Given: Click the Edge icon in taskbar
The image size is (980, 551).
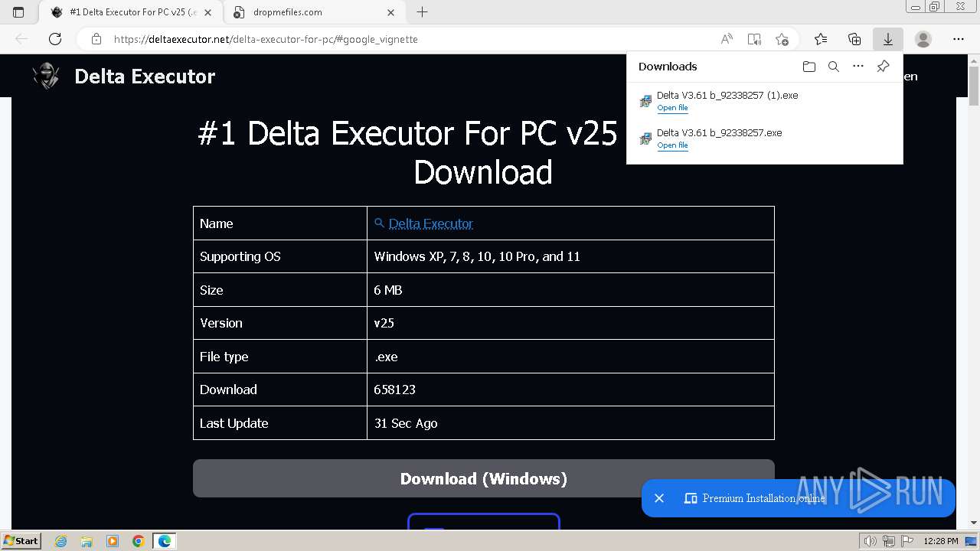Looking at the screenshot, I should click(164, 541).
